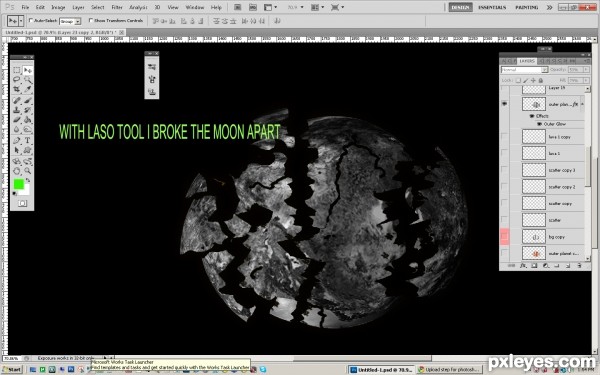Select the Custom Shape tool
Image resolution: width=600 pixels, height=375 pixels.
point(28,150)
